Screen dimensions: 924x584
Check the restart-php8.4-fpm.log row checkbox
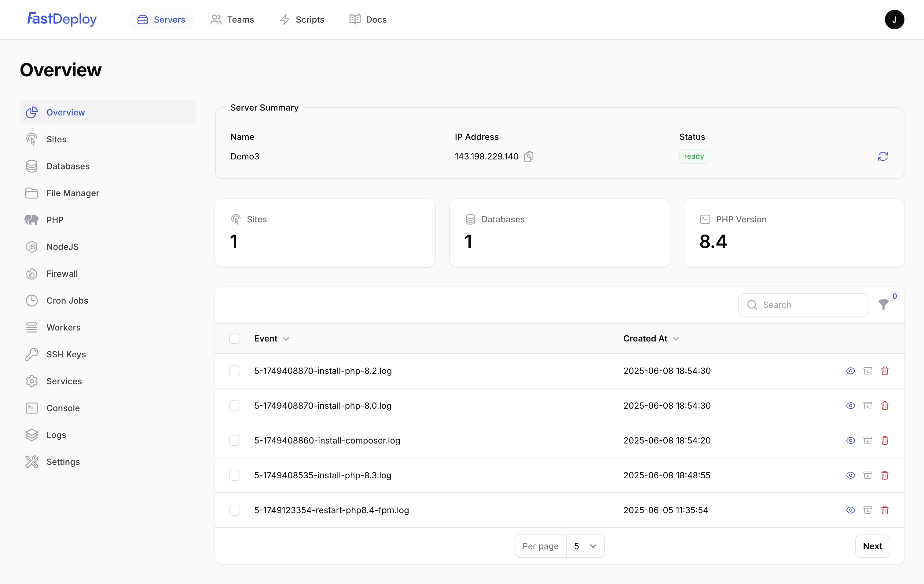(x=234, y=510)
